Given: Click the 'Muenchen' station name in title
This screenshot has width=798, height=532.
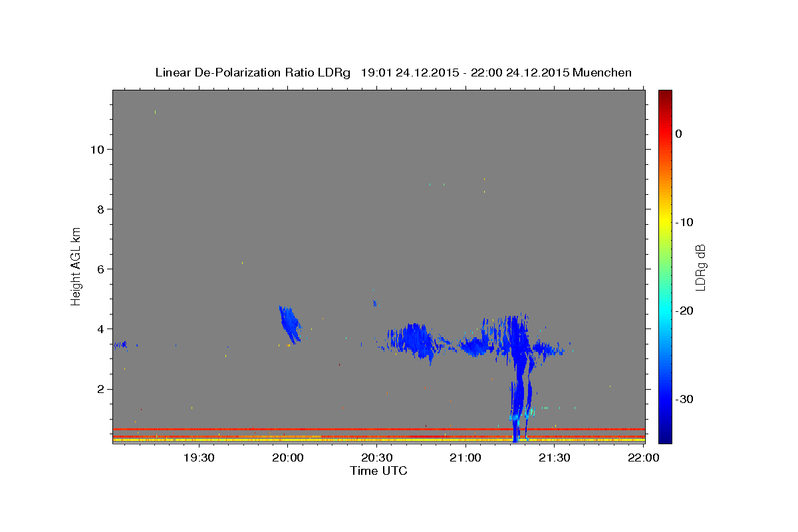Looking at the screenshot, I should [602, 72].
